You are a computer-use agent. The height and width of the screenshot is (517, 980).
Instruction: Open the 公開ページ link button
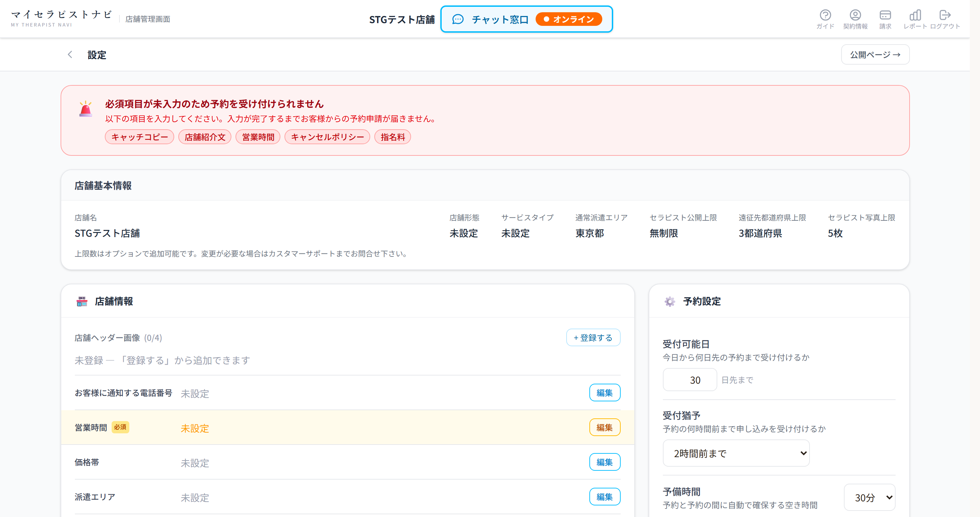875,55
